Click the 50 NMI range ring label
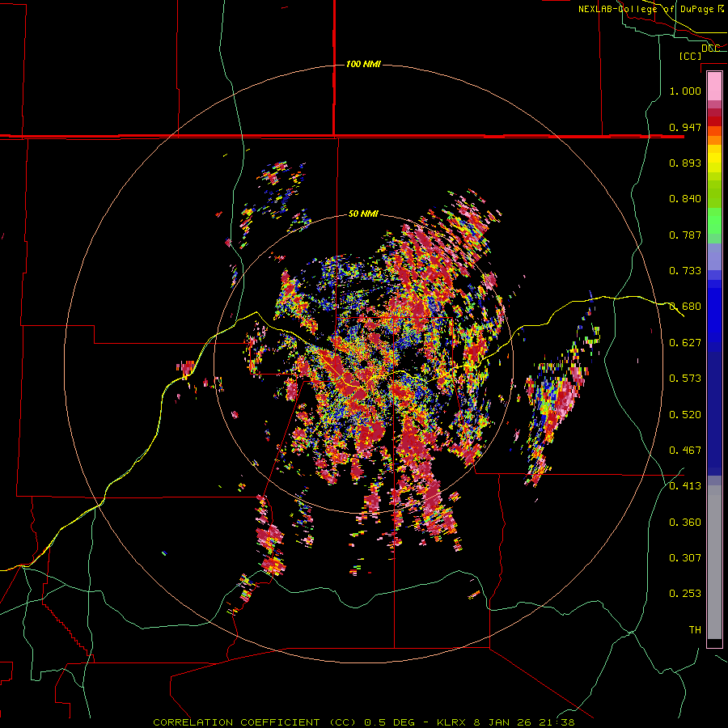728x728 pixels. [363, 214]
